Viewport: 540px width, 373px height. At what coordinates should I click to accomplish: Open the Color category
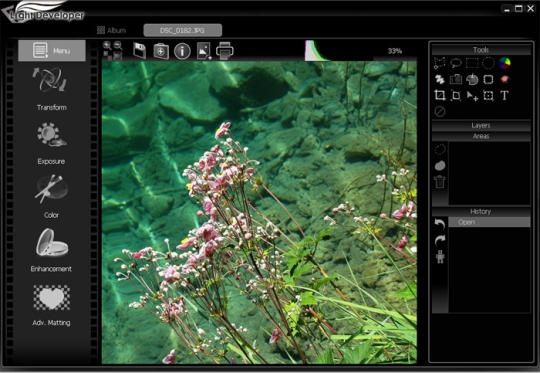51,197
